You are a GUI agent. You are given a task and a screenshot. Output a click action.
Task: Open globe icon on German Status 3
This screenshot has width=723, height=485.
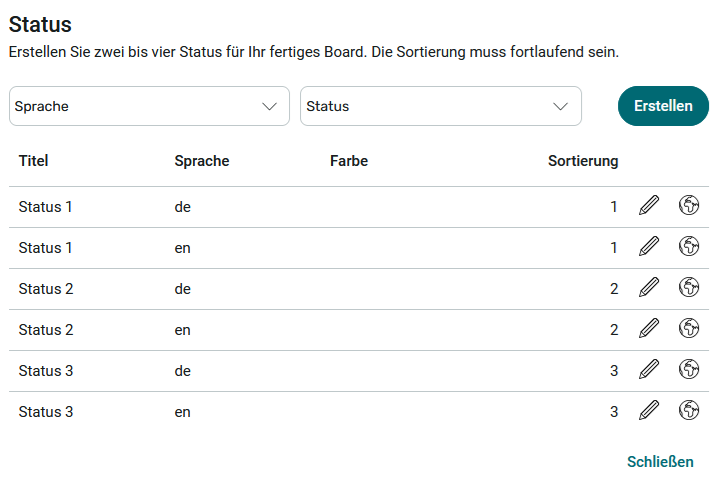(x=688, y=370)
